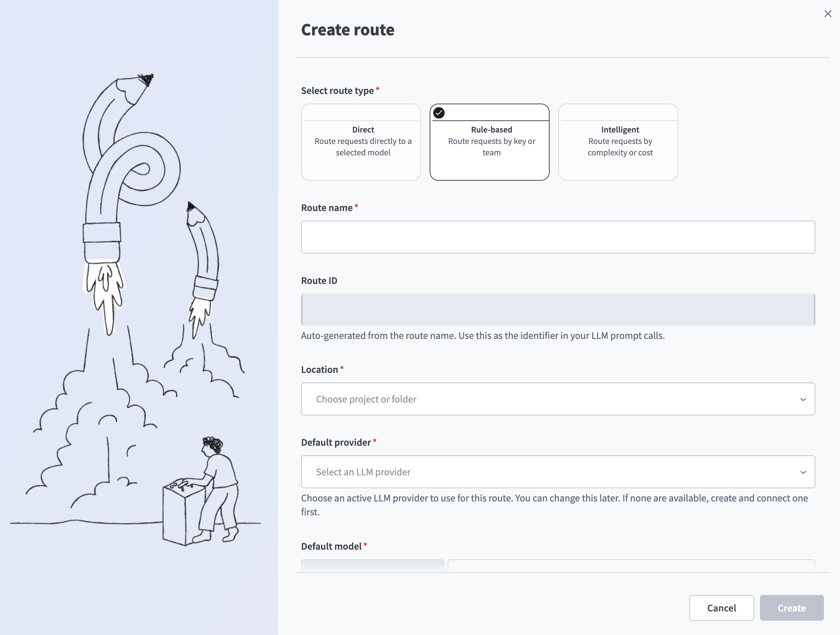Click the Create button
This screenshot has width=840, height=635.
791,607
